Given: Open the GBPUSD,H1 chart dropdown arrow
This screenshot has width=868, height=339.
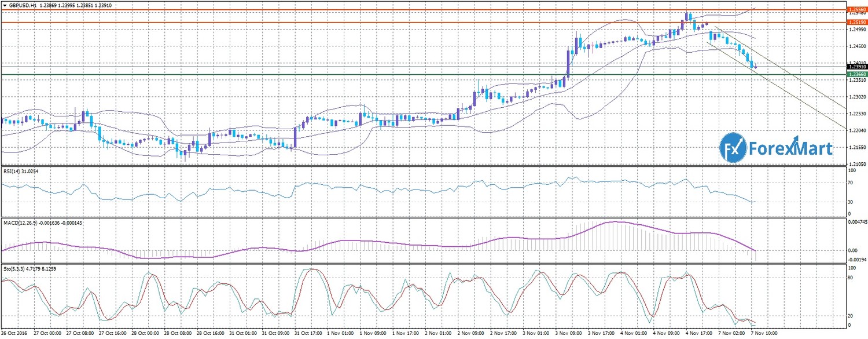Looking at the screenshot, I should [5, 5].
